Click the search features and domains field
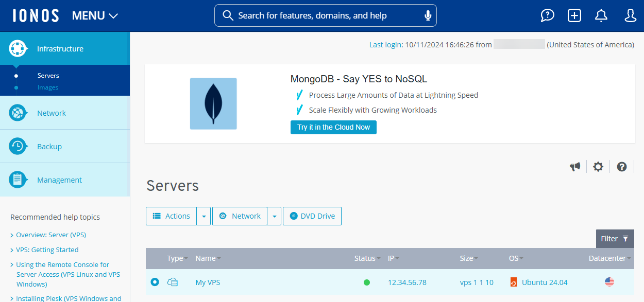Screen dimensions: 644x302 325,15
